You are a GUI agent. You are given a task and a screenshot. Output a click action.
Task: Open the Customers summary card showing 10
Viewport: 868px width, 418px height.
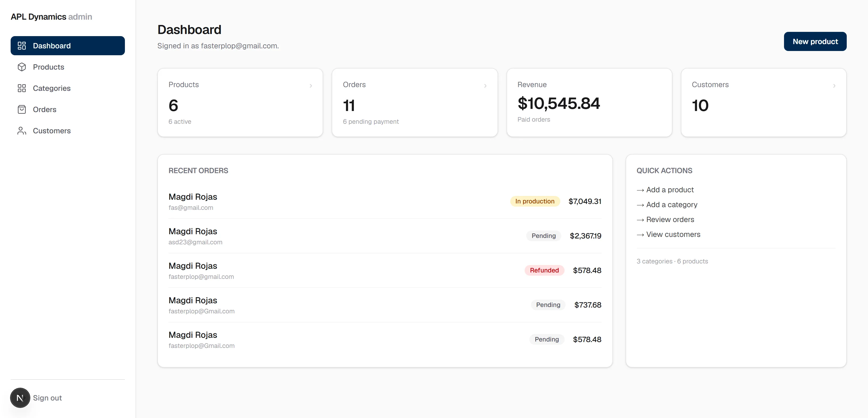[764, 103]
